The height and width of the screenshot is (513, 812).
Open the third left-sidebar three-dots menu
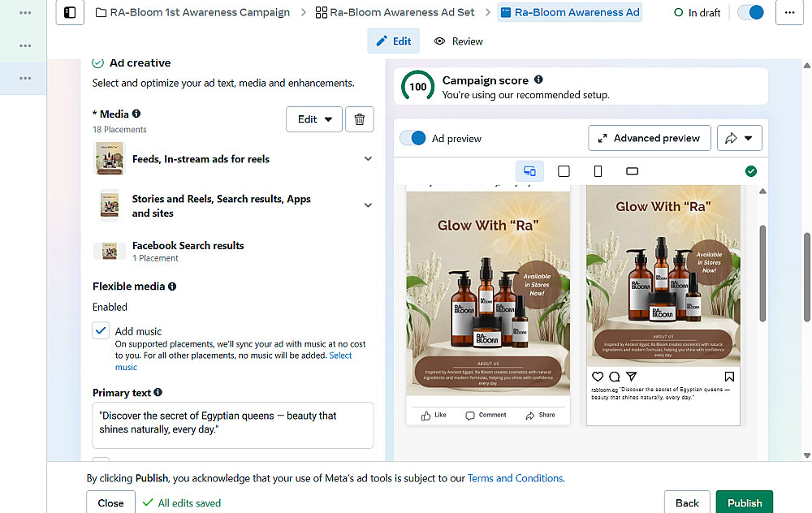(x=25, y=78)
